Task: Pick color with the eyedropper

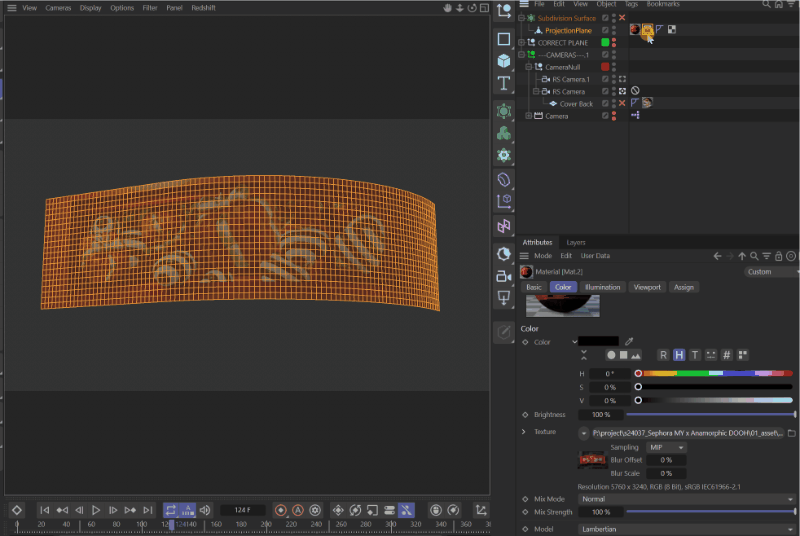Action: tap(629, 341)
